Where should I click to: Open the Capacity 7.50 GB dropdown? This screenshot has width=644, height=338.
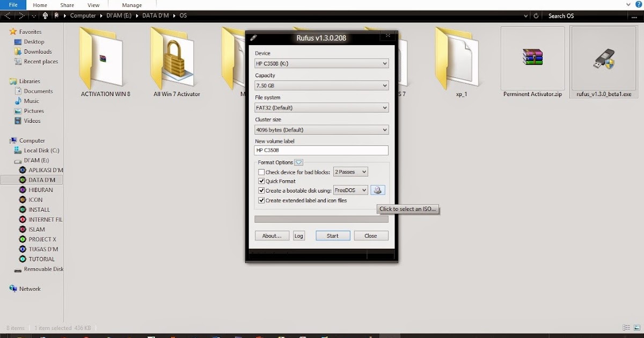point(321,85)
